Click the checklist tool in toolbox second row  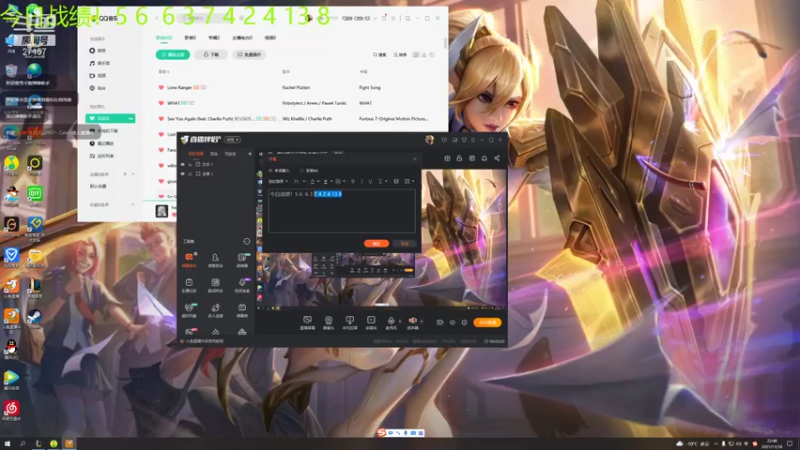coord(189,285)
